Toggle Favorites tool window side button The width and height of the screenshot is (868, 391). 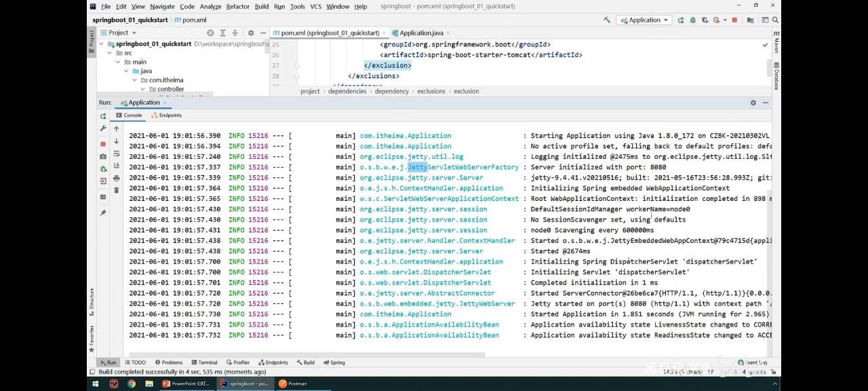(x=92, y=337)
